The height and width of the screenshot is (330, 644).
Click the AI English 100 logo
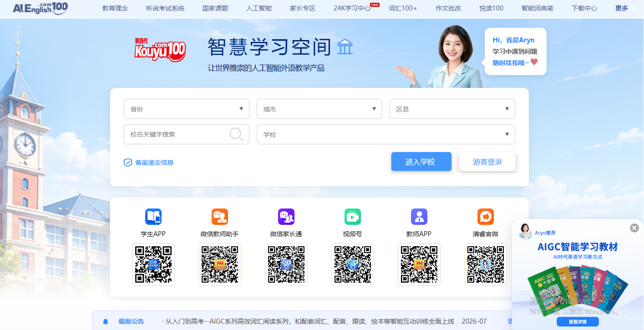point(41,8)
